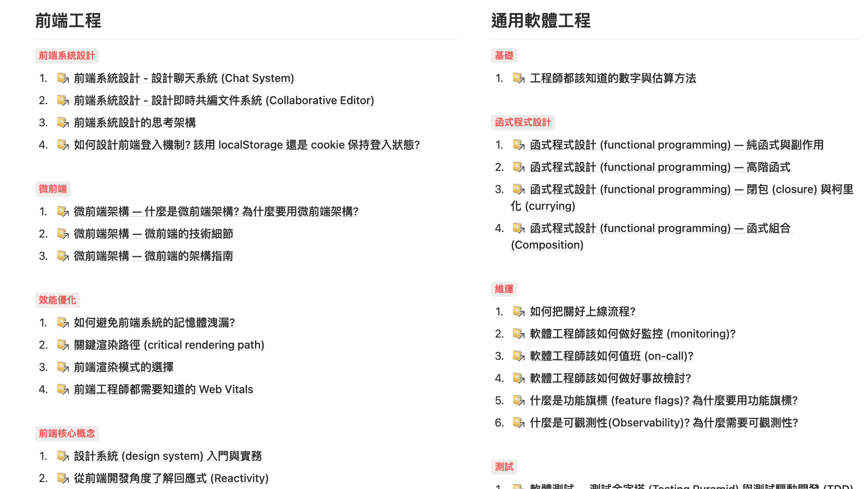This screenshot has height=489, width=868.
Task: Open 如何避免前端系統的記憶體洩漏?
Action: (154, 323)
